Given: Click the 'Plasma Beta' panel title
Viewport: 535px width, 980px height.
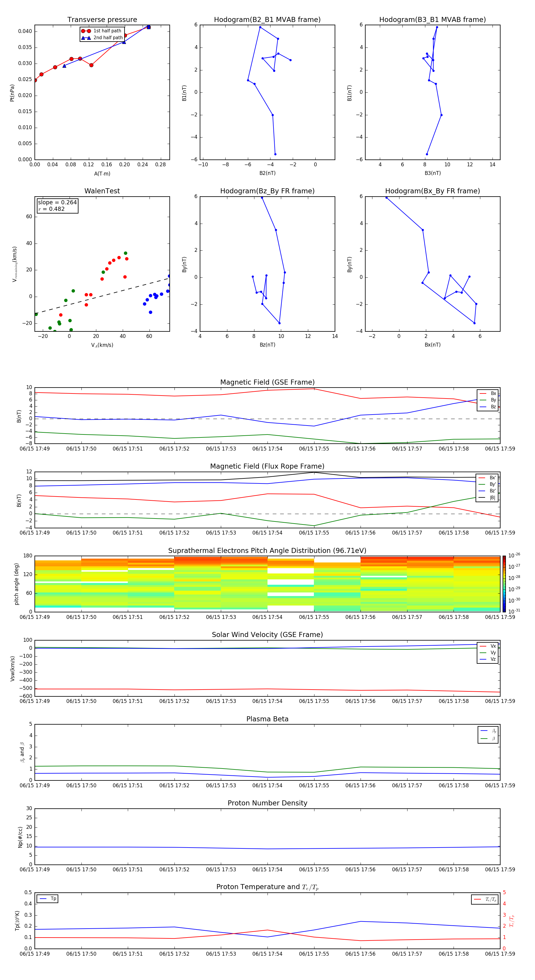Looking at the screenshot, I should tap(267, 719).
